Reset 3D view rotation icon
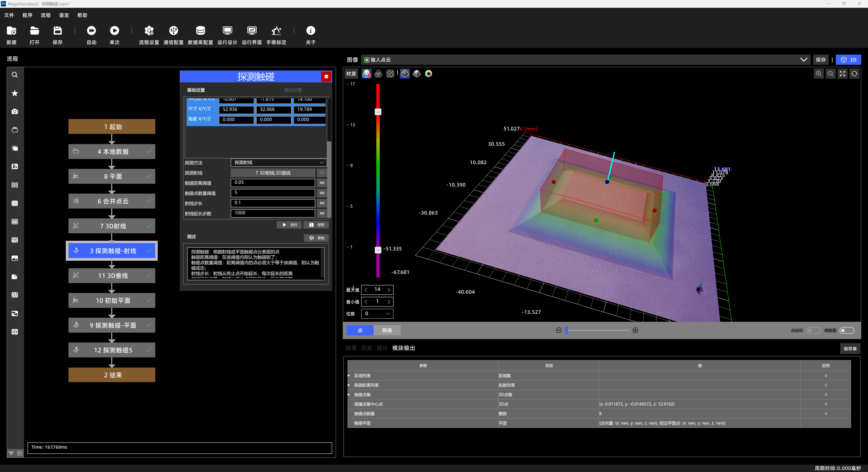 click(x=854, y=74)
